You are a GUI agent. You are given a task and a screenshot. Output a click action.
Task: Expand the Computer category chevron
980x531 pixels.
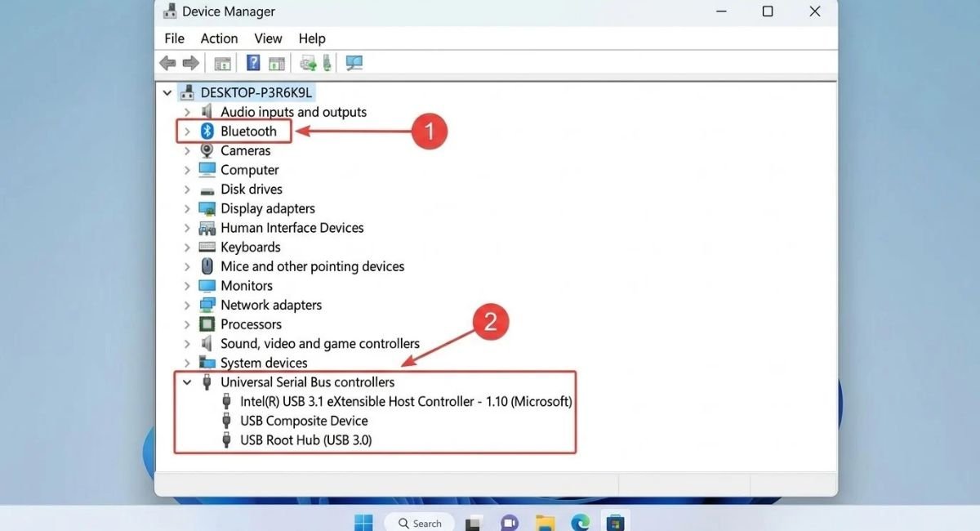pos(187,170)
